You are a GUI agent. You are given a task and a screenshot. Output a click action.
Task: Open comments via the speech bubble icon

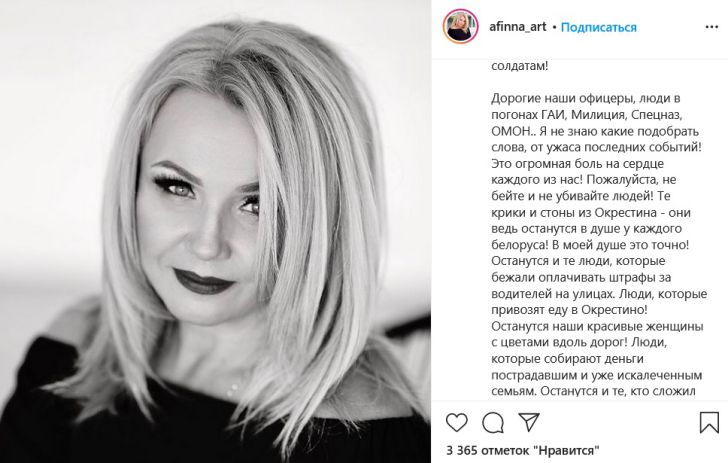(493, 422)
